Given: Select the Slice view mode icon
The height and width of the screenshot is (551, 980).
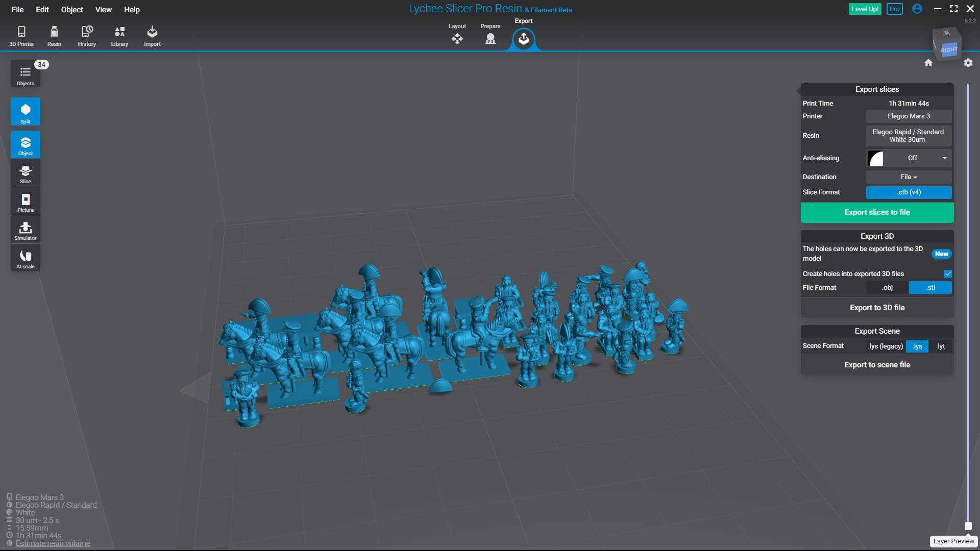Looking at the screenshot, I should tap(26, 174).
